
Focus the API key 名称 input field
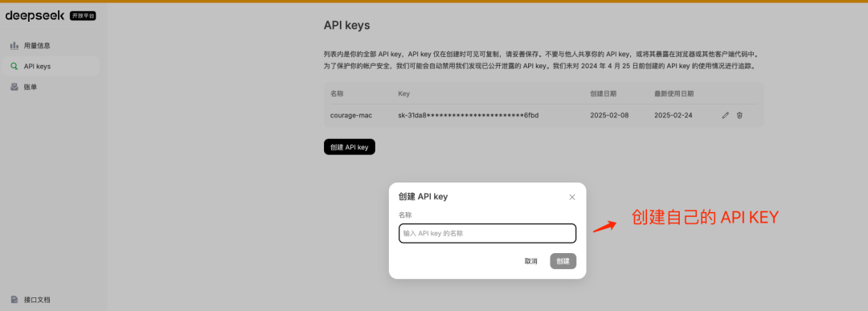click(x=487, y=234)
